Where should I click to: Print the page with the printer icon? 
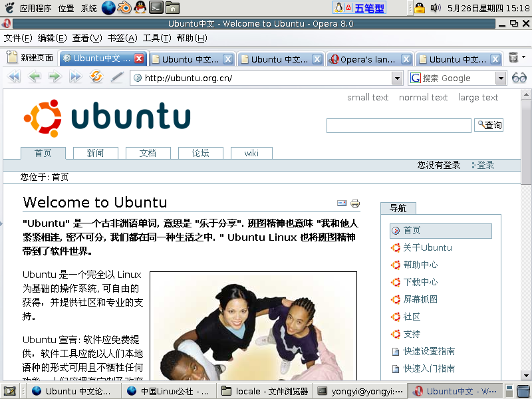point(355,203)
